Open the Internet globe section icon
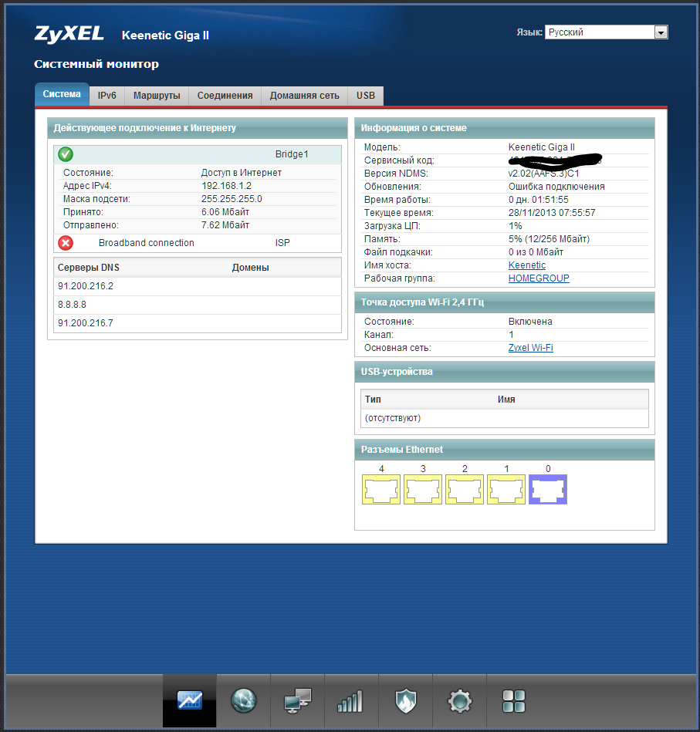 243,700
